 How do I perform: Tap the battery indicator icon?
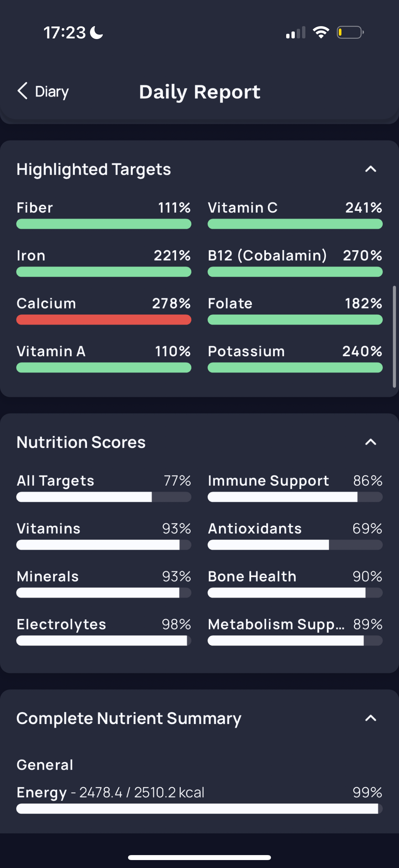pos(350,32)
